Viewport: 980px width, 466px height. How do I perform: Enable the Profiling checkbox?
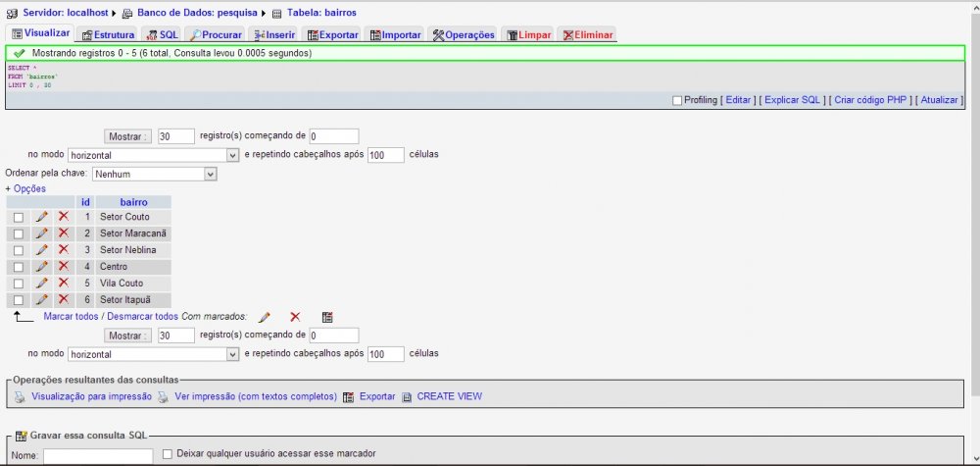pyautogui.click(x=677, y=100)
